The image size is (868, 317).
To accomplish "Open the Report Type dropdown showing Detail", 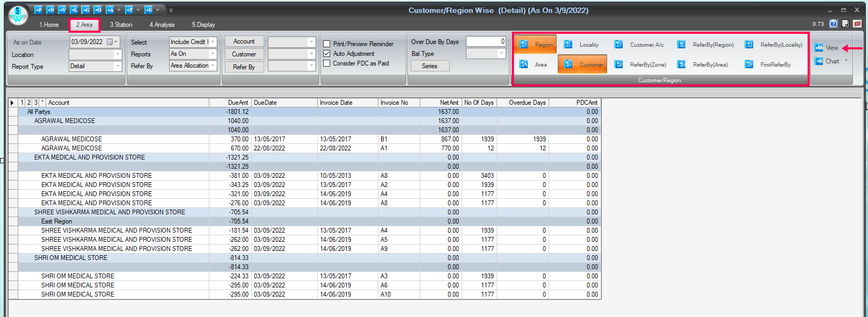I will tap(118, 66).
